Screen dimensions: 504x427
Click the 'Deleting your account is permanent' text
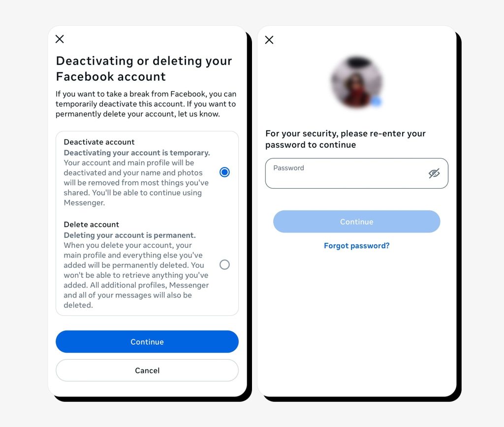click(129, 235)
